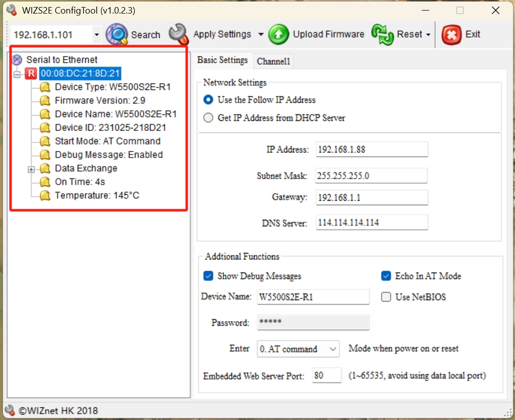Click the Serial to Ethernet root icon

click(18, 60)
